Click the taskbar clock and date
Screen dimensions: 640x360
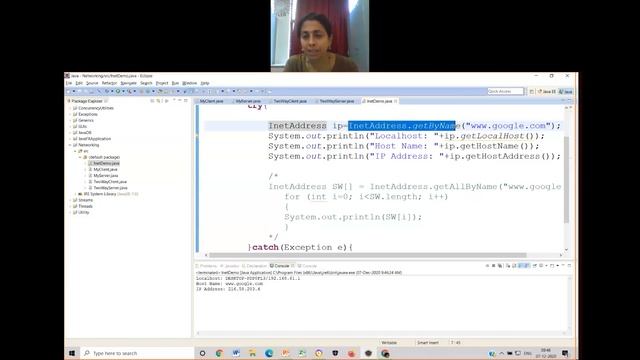coord(546,353)
